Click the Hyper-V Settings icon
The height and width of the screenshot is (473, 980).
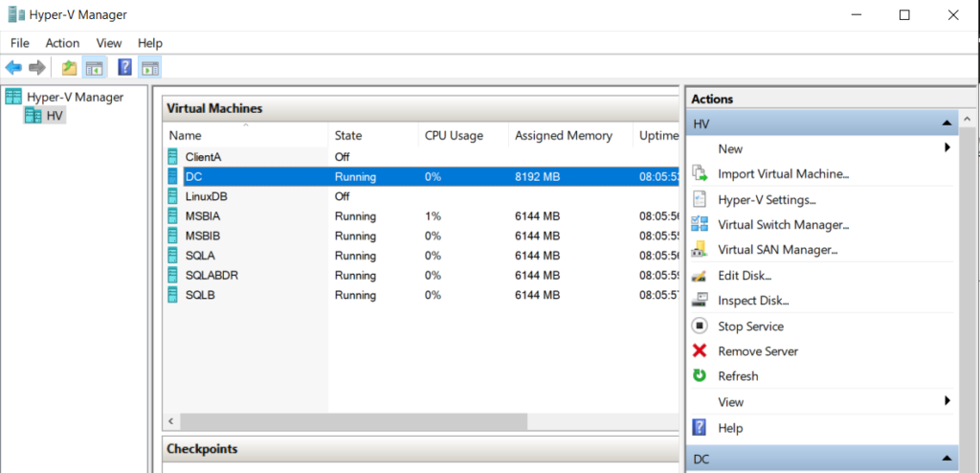[700, 199]
